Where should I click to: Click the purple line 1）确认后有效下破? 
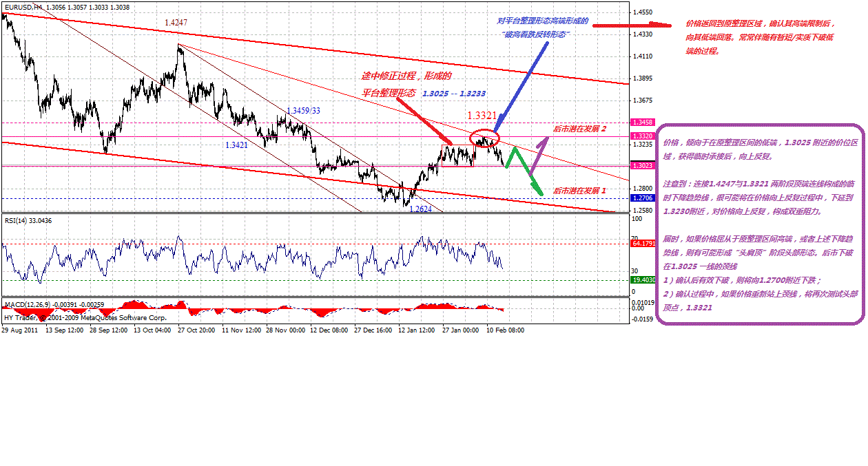click(742, 279)
